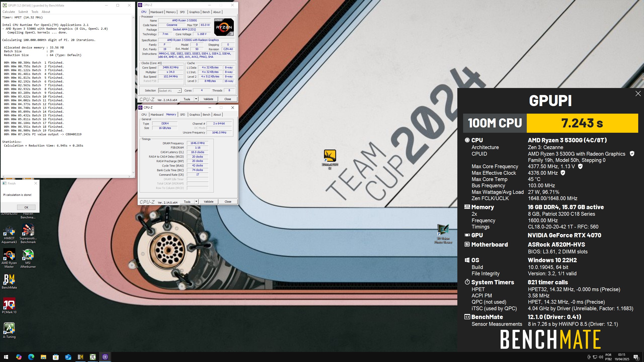
Task: Launch BenchMate desktop icon
Action: 9,281
